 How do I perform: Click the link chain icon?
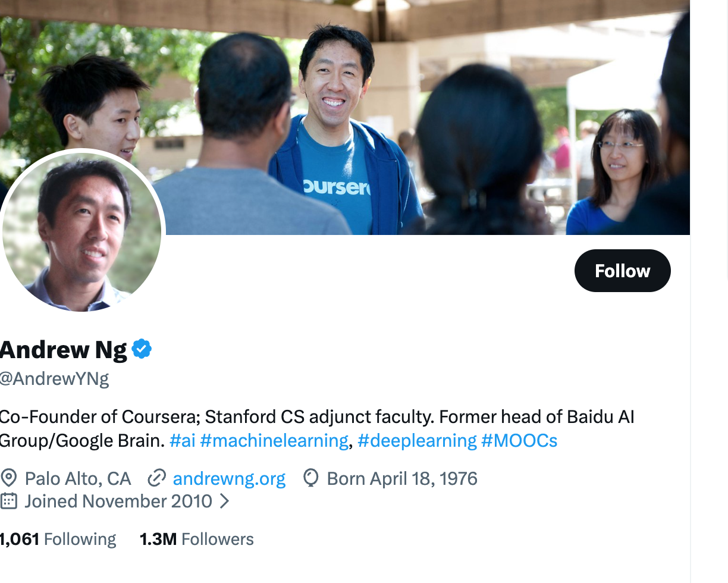(156, 478)
